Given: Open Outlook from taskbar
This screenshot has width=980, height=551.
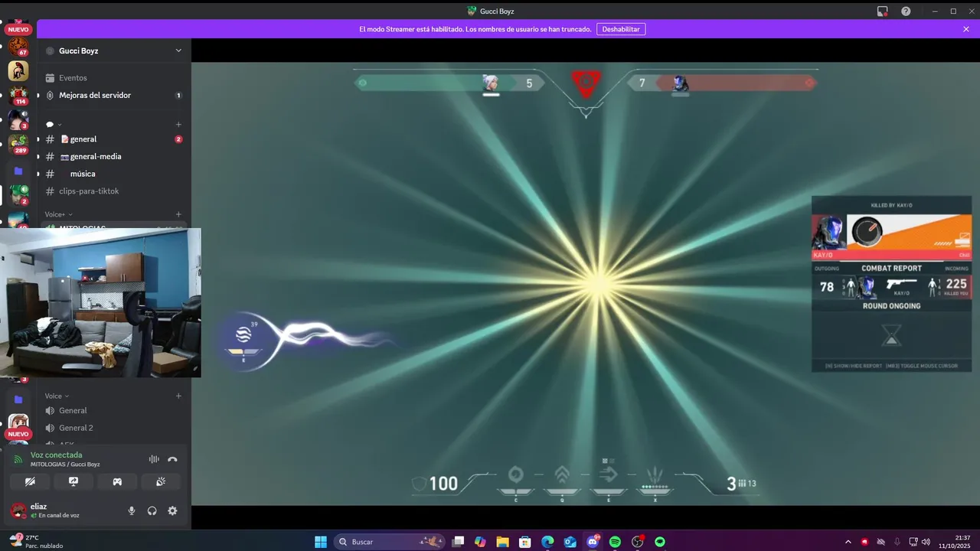Looking at the screenshot, I should pos(570,542).
